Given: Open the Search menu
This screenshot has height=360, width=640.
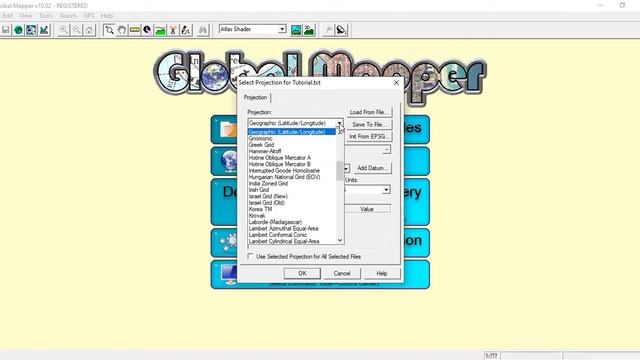Looking at the screenshot, I should (x=68, y=16).
